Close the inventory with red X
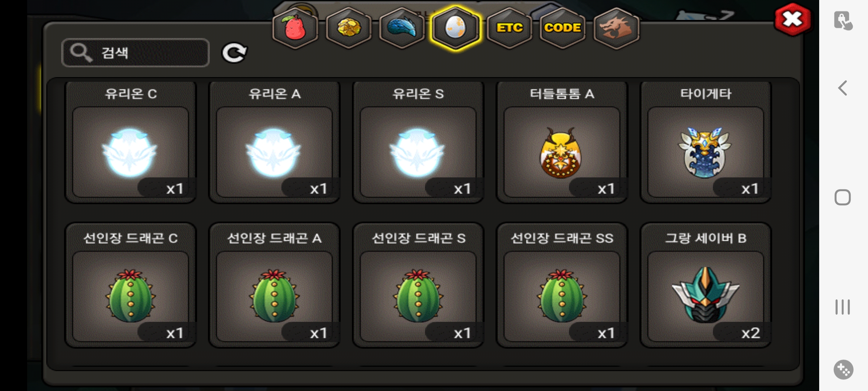Screen dimensions: 868x391 click(792, 20)
